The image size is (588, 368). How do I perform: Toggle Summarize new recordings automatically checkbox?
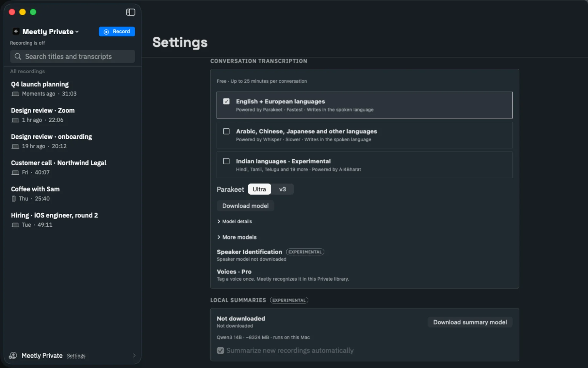(220, 350)
